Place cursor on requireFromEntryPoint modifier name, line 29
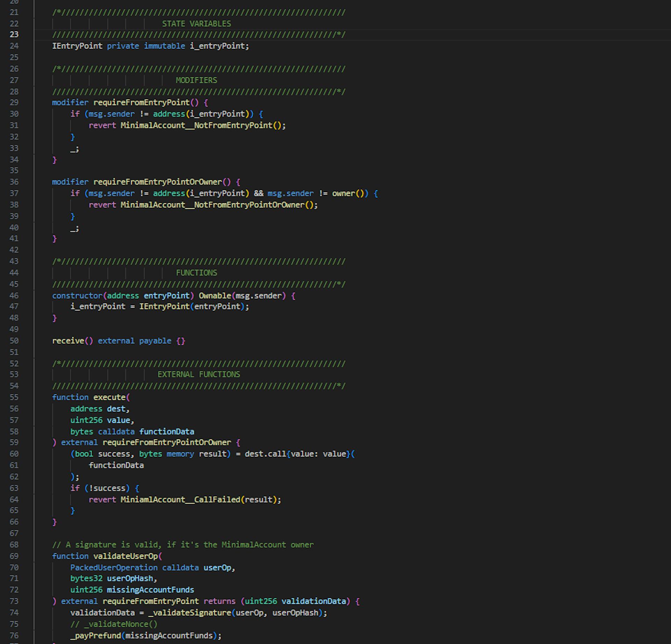 [141, 102]
